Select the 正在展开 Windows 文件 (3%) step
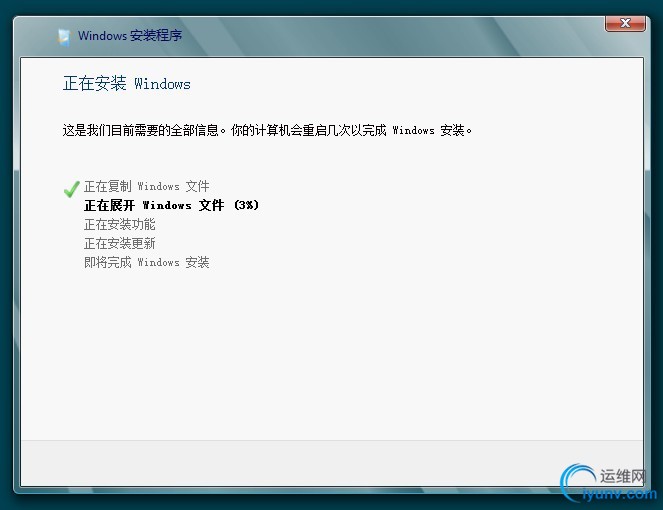 coord(171,206)
